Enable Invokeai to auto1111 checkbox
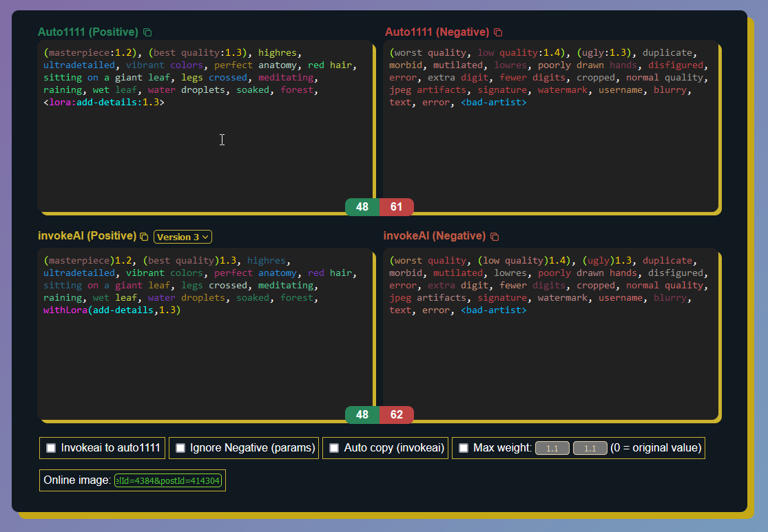The image size is (768, 532). (51, 448)
